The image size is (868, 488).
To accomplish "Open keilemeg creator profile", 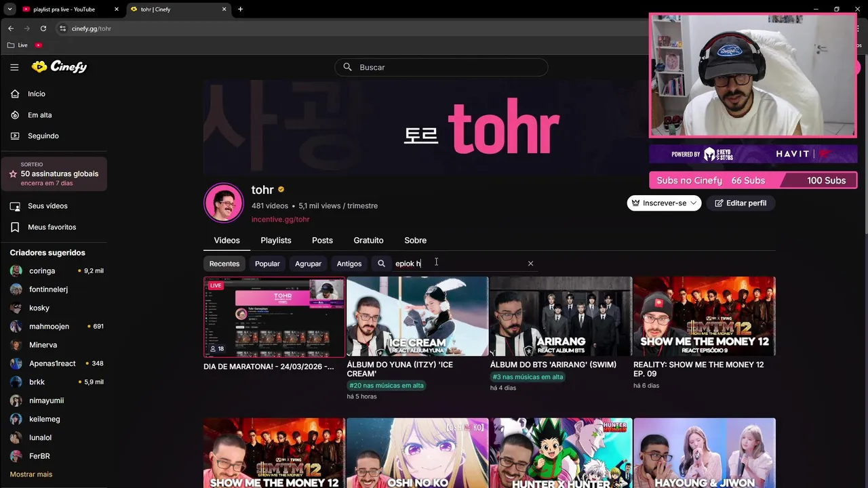I will coord(45,419).
